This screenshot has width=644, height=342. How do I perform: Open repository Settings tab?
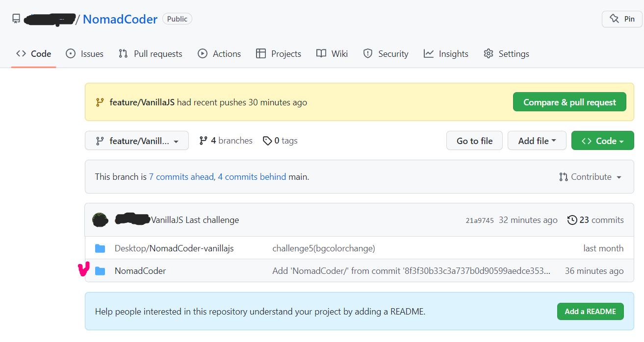coord(506,54)
